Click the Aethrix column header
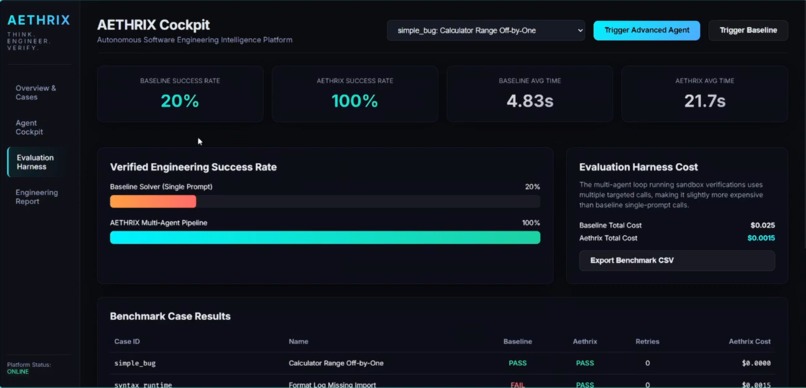The width and height of the screenshot is (806, 388). pos(585,341)
